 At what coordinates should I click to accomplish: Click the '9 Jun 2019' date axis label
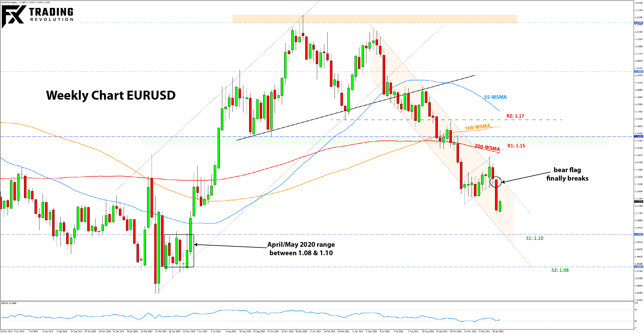(19, 331)
